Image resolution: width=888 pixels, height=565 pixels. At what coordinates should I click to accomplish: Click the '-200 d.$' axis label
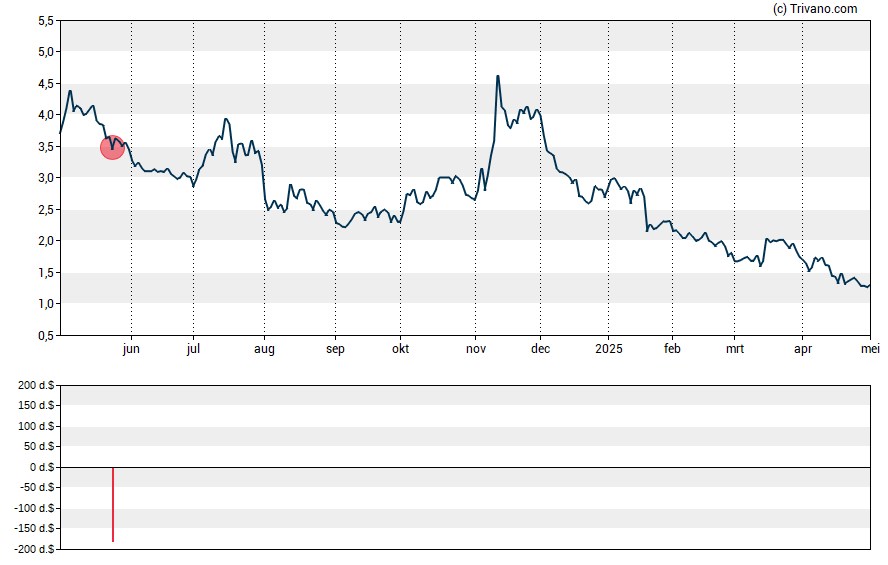(34, 549)
